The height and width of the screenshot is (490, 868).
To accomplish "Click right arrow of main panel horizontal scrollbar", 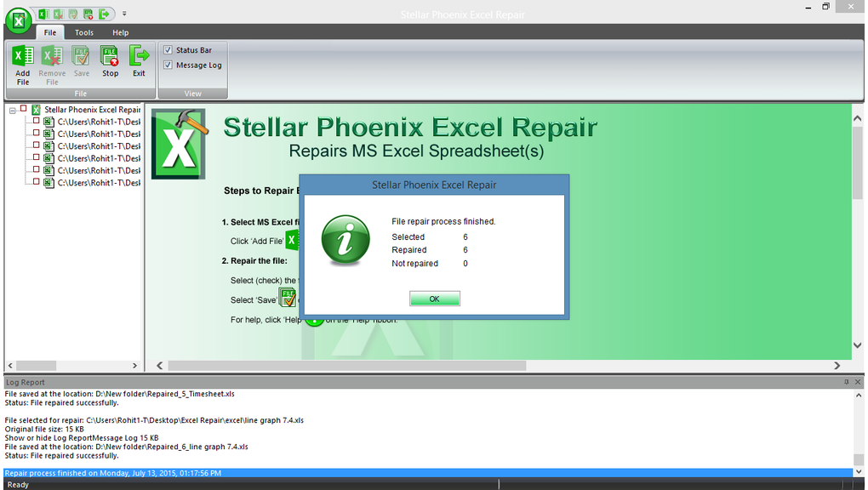I will pyautogui.click(x=837, y=366).
